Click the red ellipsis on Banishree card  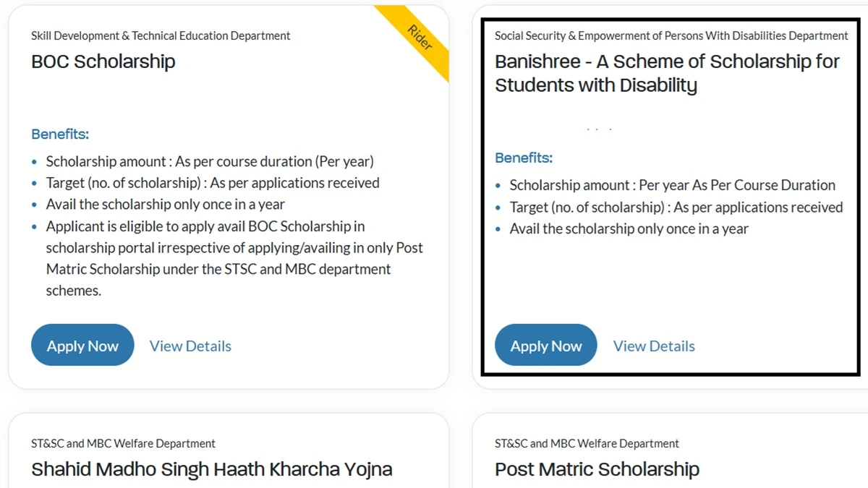(x=597, y=128)
